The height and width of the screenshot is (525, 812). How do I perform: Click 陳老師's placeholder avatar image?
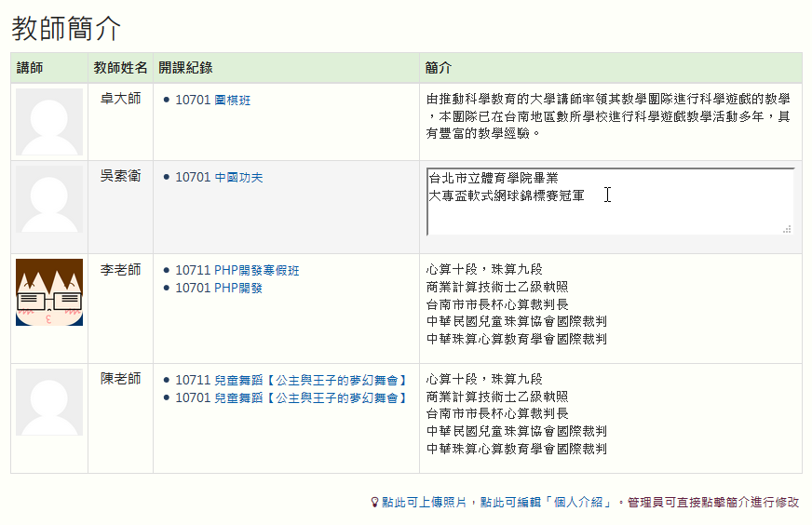click(x=49, y=402)
